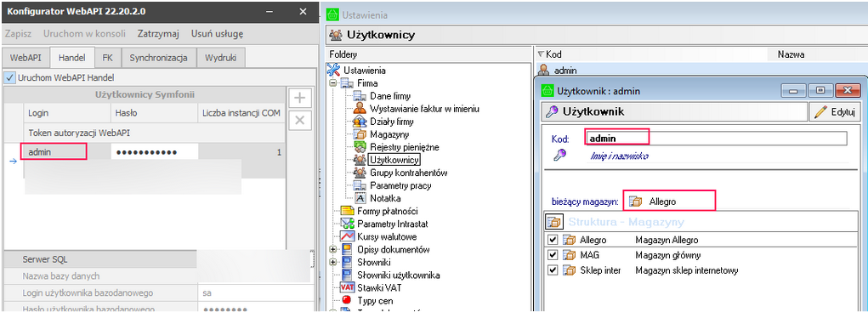
Task: Close the Konfigurator WebAPI window
Action: pos(303,12)
